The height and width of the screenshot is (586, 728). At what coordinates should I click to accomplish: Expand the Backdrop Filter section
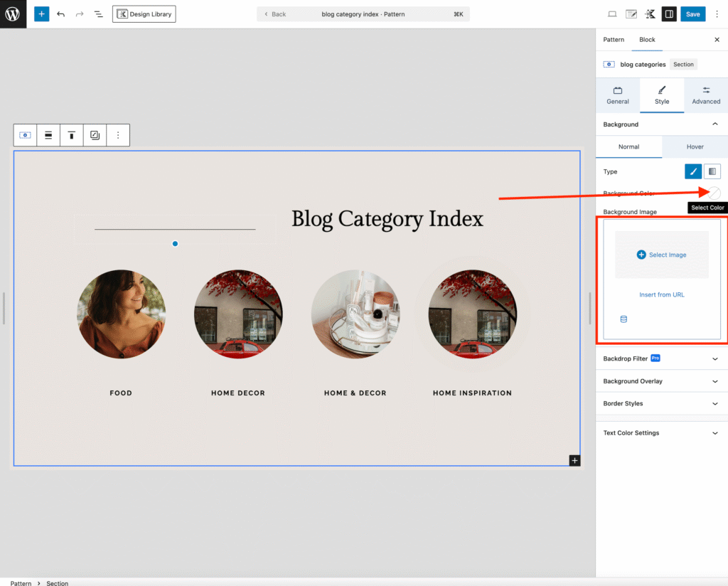pyautogui.click(x=661, y=358)
